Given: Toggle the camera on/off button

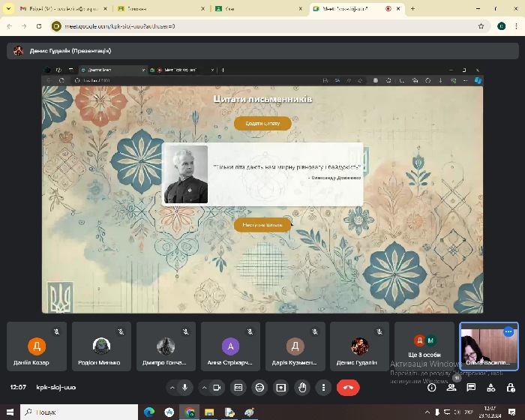Looking at the screenshot, I should pyautogui.click(x=217, y=388).
